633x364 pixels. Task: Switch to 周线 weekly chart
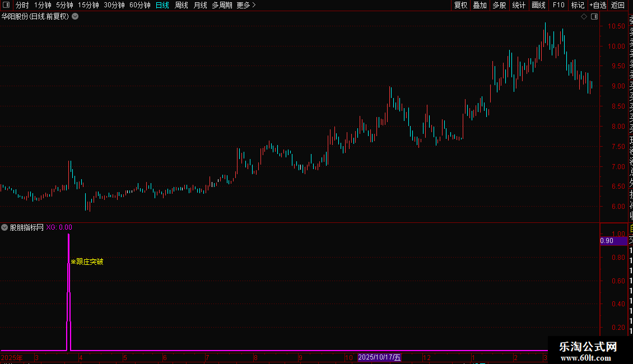click(x=181, y=5)
